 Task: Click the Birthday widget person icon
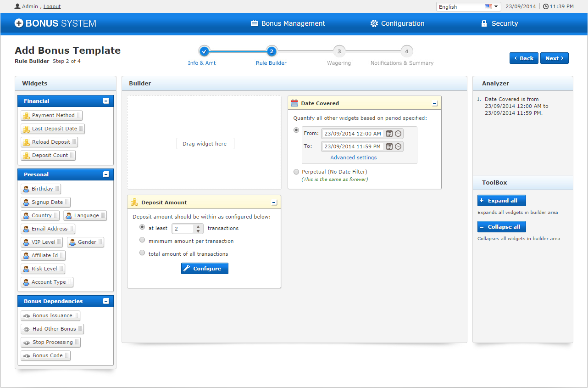coord(26,189)
